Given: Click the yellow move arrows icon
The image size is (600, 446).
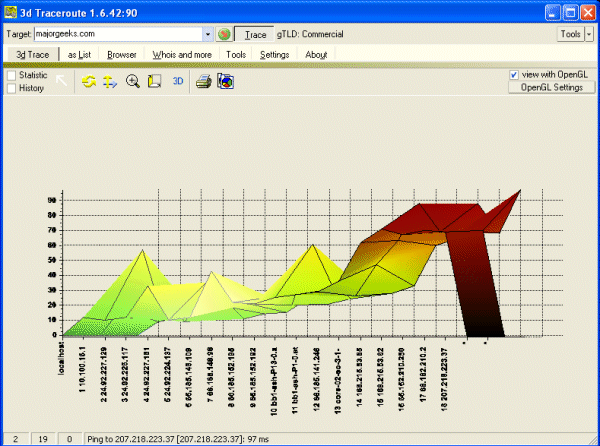Looking at the screenshot, I should 110,81.
